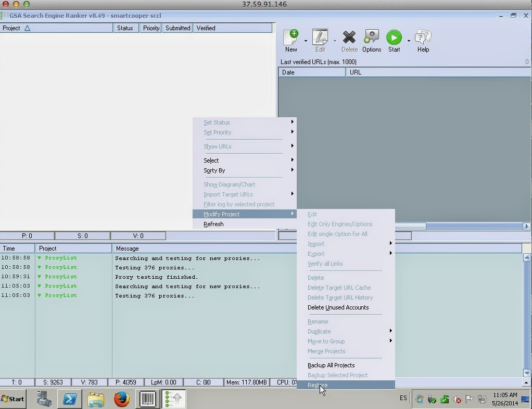Click the network tray icon

point(482,399)
